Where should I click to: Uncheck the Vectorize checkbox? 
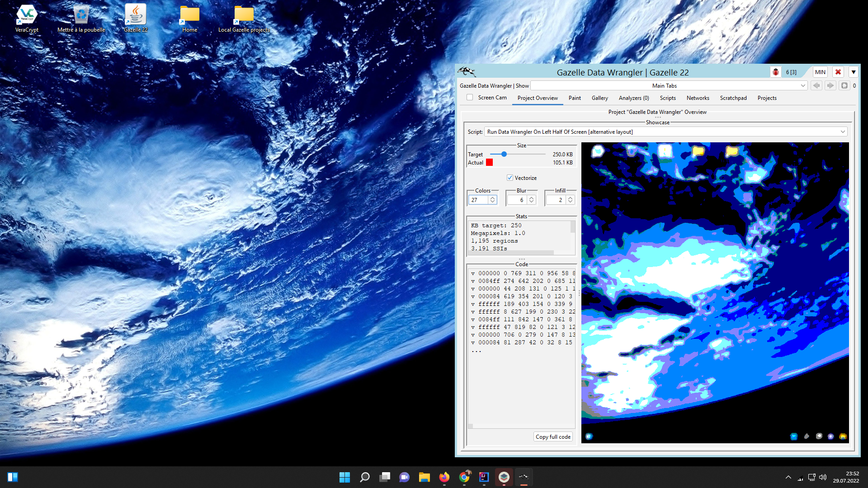(510, 178)
